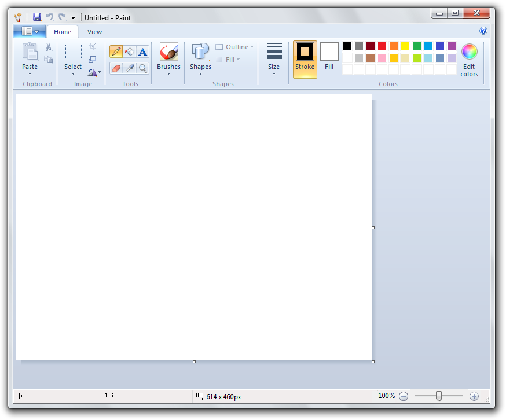The image size is (506, 420).
Task: Expand the Shapes gallery dropdown
Action: (200, 73)
